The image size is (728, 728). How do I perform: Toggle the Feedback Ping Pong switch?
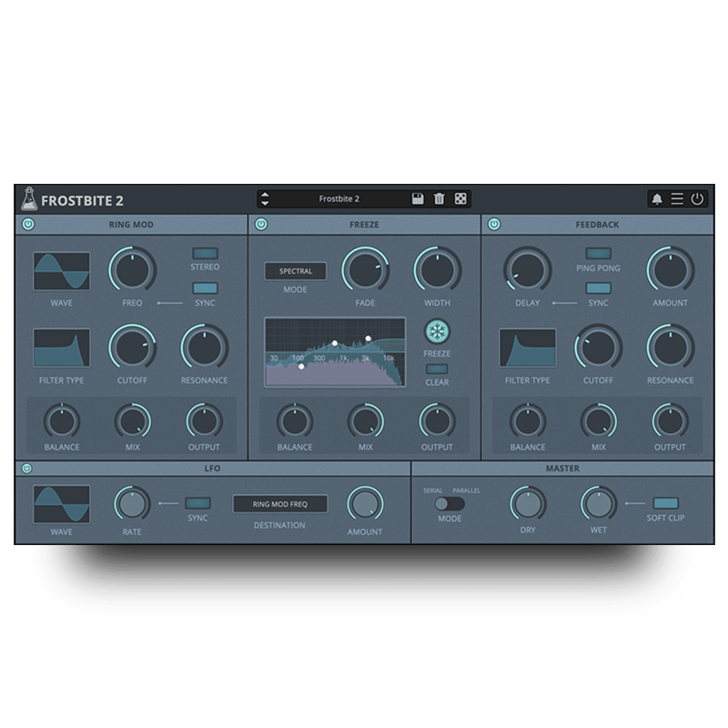click(x=599, y=253)
